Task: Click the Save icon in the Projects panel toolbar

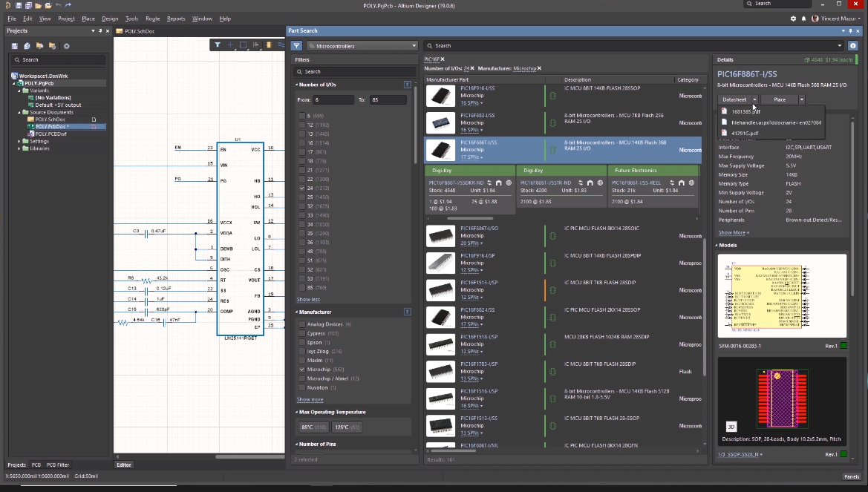Action: pos(14,46)
